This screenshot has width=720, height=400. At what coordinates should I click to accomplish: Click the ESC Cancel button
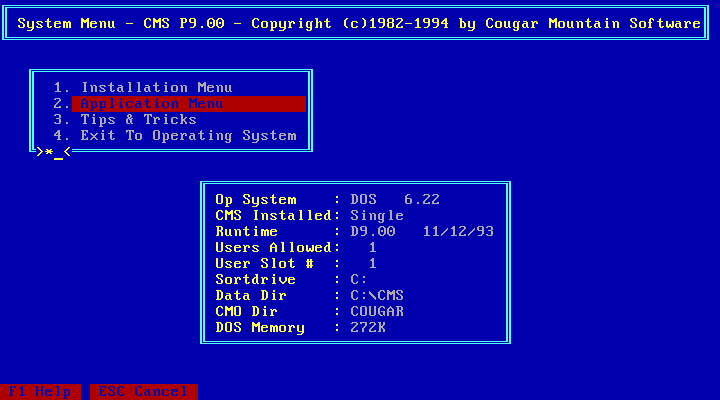pyautogui.click(x=144, y=392)
